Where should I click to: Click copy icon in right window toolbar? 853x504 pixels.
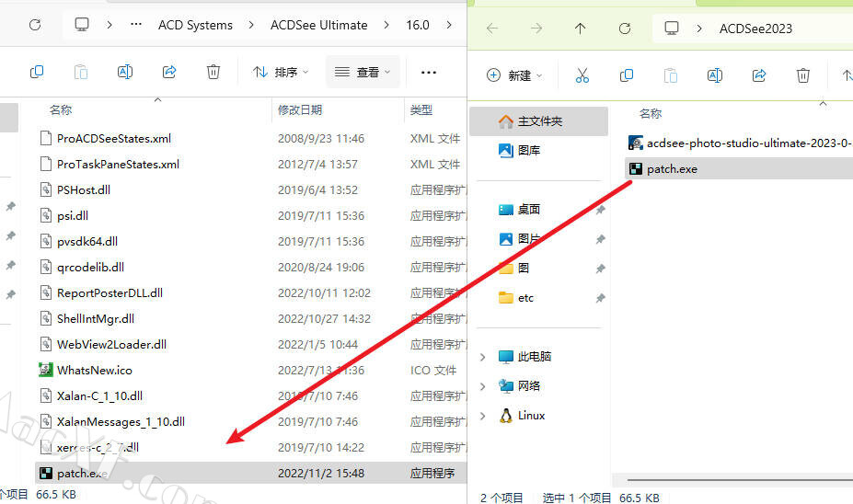(626, 75)
